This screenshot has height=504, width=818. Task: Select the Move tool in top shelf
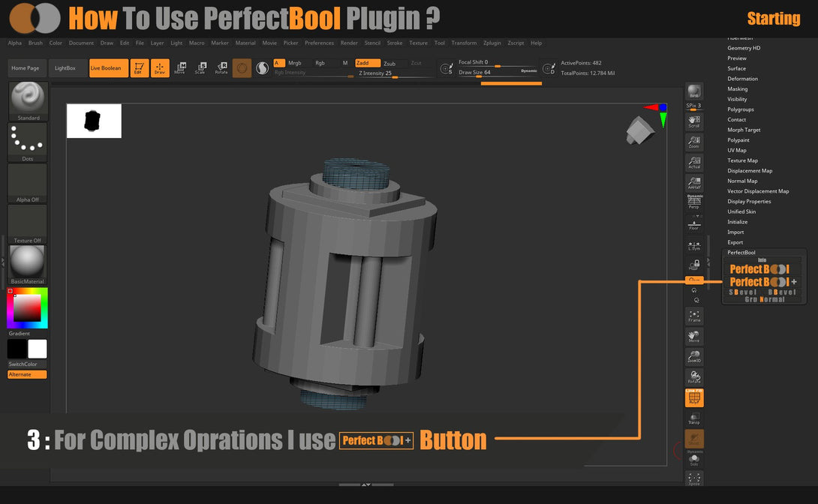[x=180, y=68]
